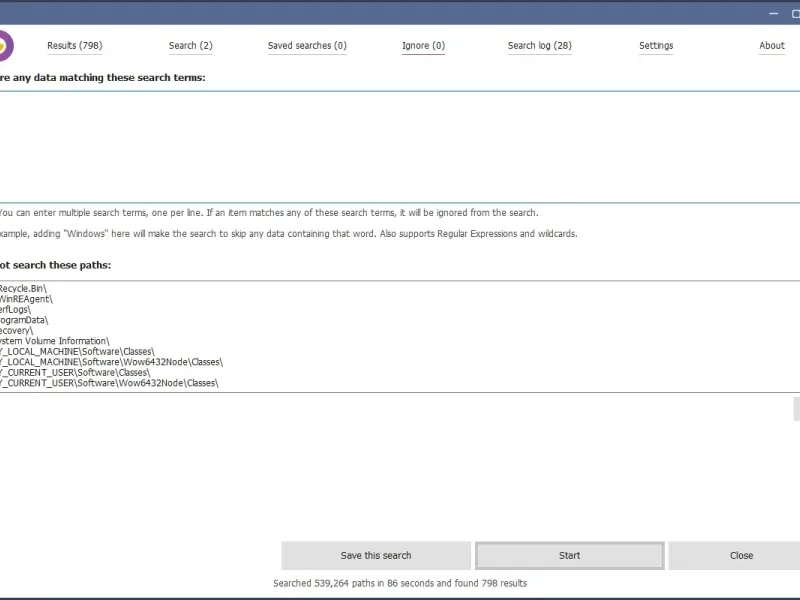Viewport: 800px width, 600px height.
Task: Open the About tab
Action: coord(771,45)
